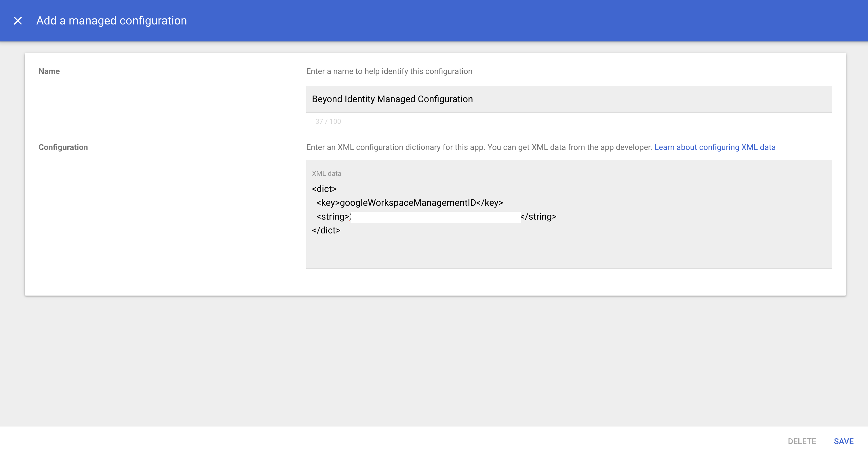
Task: Click the Name input with Beyond Identity text
Action: tap(569, 99)
